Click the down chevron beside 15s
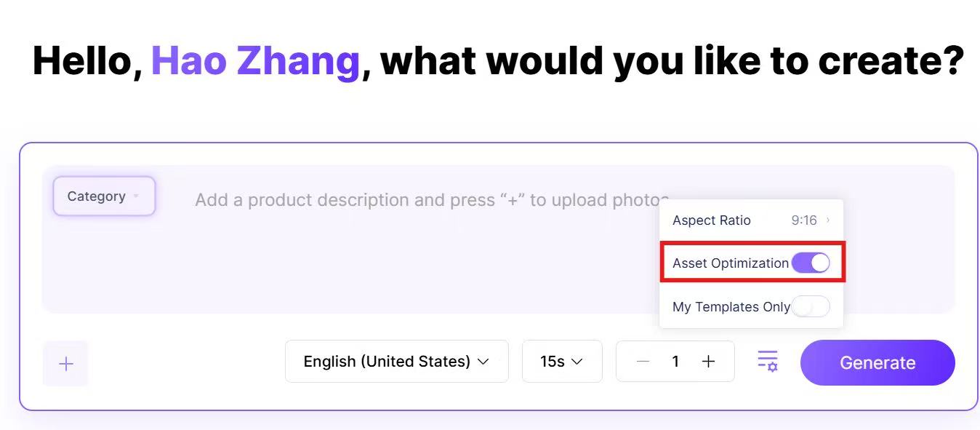 (577, 362)
